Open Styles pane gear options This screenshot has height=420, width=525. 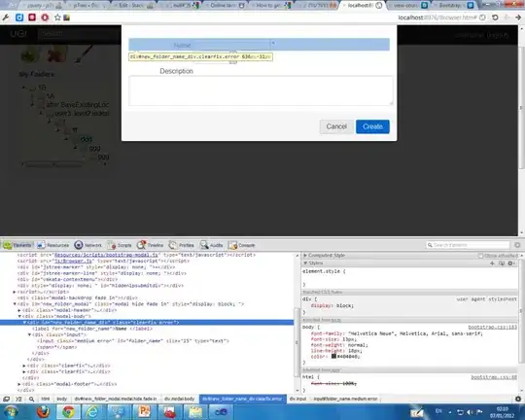point(511,263)
